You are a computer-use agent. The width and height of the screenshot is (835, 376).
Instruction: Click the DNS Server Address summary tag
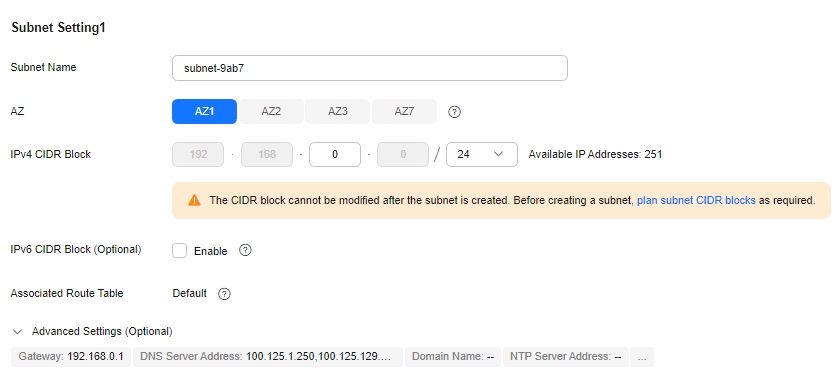[x=268, y=357]
